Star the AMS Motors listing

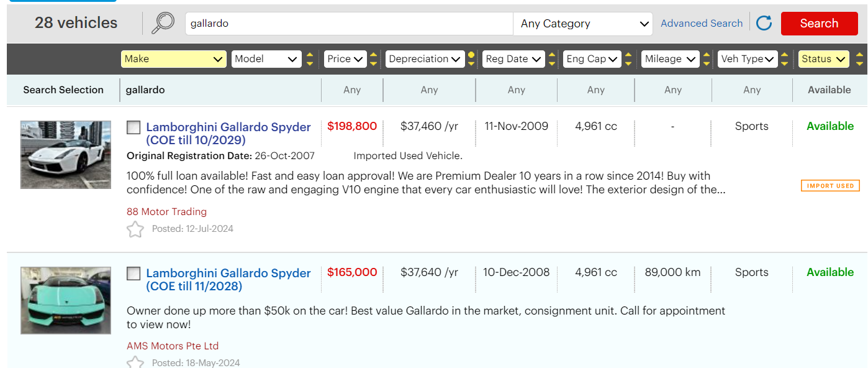tap(135, 362)
